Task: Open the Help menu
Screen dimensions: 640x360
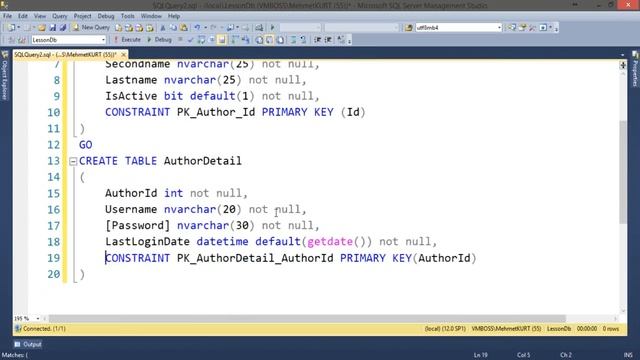Action: pyautogui.click(x=174, y=16)
